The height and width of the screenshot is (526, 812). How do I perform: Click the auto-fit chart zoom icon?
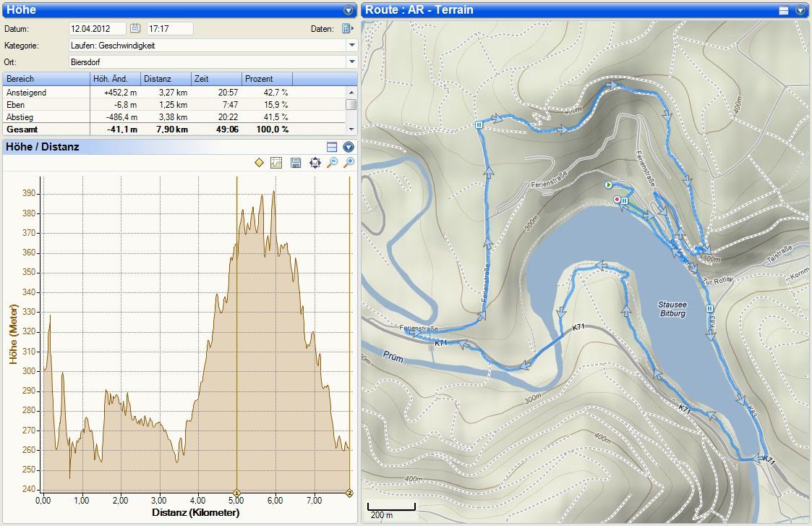(314, 164)
